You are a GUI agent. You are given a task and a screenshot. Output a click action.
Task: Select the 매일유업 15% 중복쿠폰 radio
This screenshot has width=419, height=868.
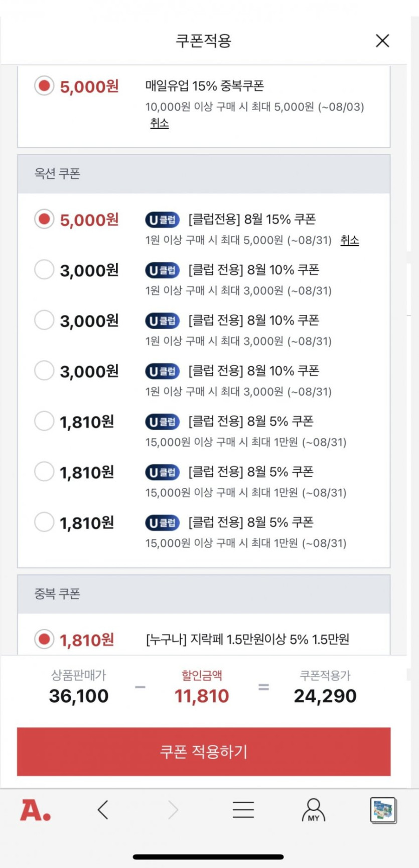pyautogui.click(x=44, y=86)
